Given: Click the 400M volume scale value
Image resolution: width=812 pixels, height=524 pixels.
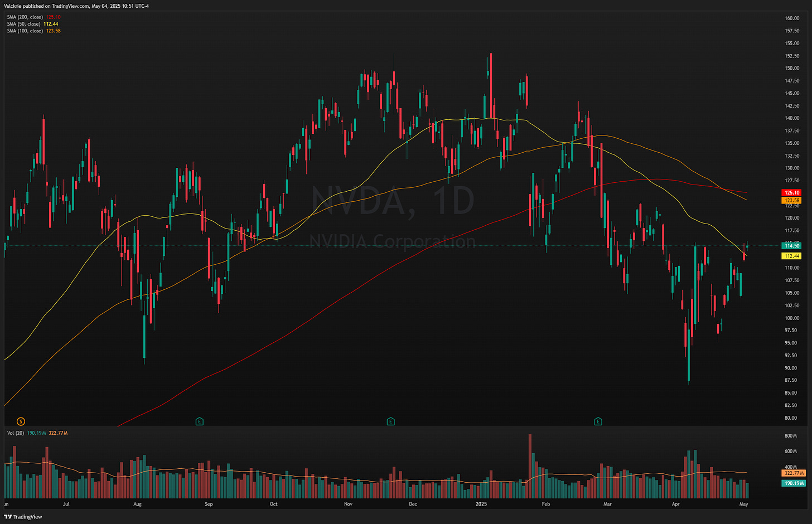Looking at the screenshot, I should pos(791,467).
